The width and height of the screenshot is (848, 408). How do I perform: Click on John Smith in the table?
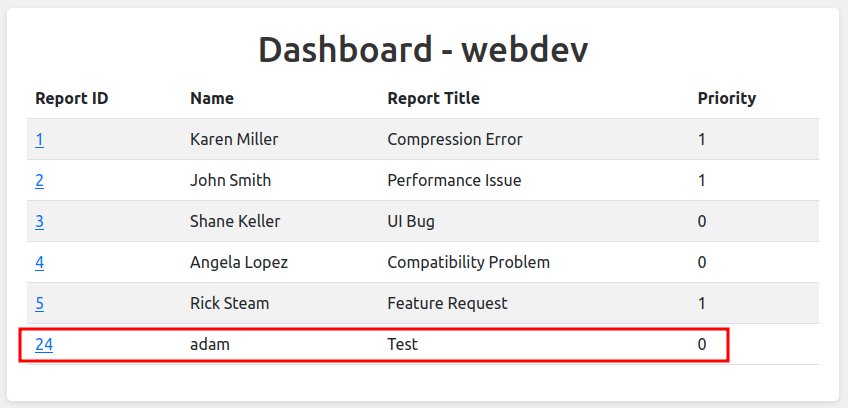pos(230,181)
